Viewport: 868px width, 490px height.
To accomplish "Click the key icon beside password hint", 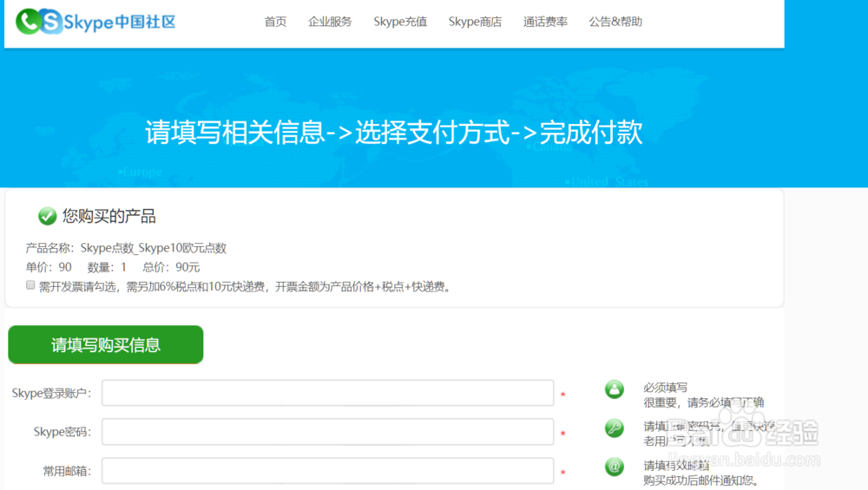I will [x=614, y=428].
